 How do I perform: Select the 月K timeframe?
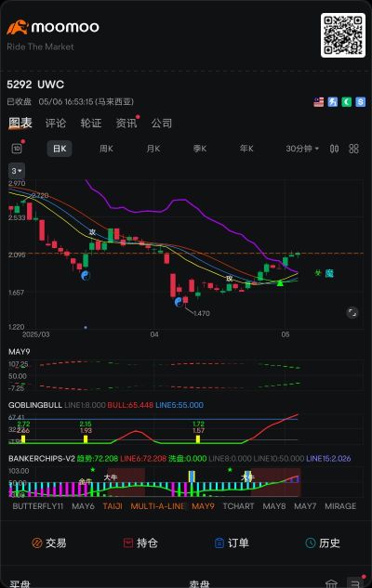pyautogui.click(x=153, y=149)
